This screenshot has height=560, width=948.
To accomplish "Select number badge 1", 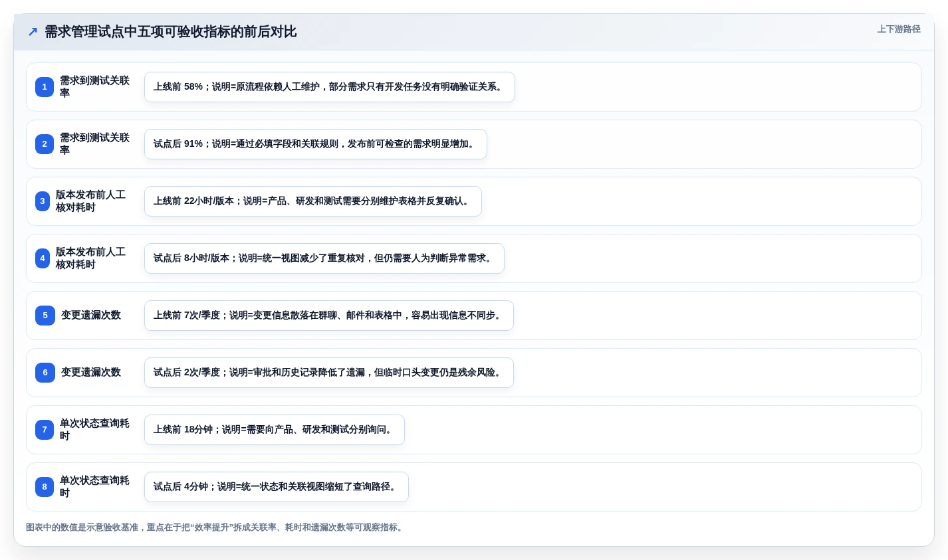I will (45, 87).
